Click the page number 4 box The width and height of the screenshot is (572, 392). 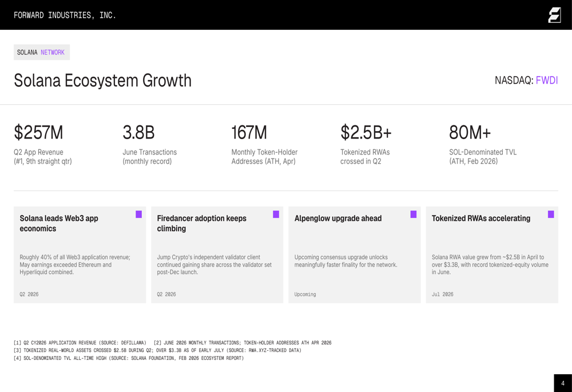pos(563,383)
